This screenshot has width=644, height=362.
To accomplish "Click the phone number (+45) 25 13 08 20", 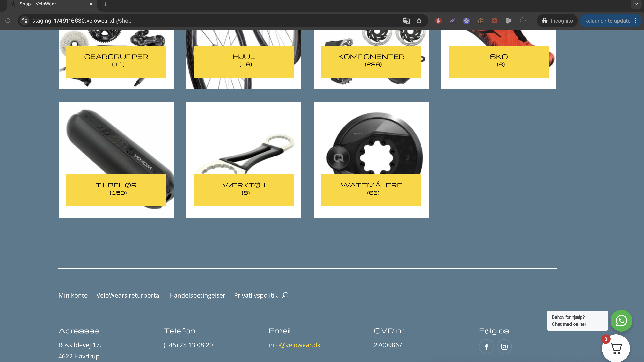I will coord(188,345).
